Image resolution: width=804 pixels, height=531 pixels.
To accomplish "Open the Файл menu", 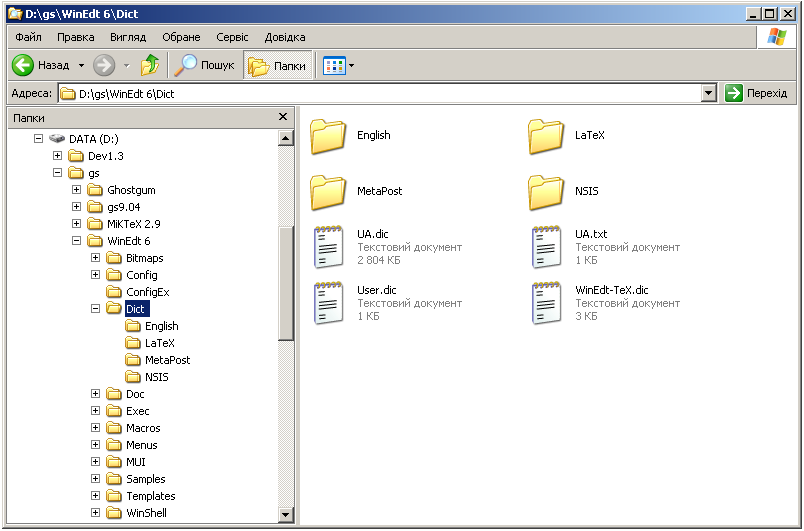I will (x=28, y=37).
